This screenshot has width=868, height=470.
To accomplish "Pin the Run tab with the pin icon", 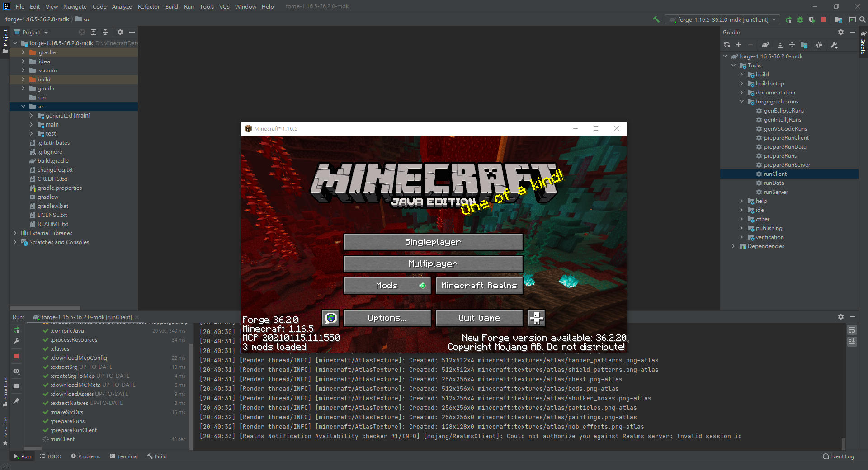I will click(16, 401).
